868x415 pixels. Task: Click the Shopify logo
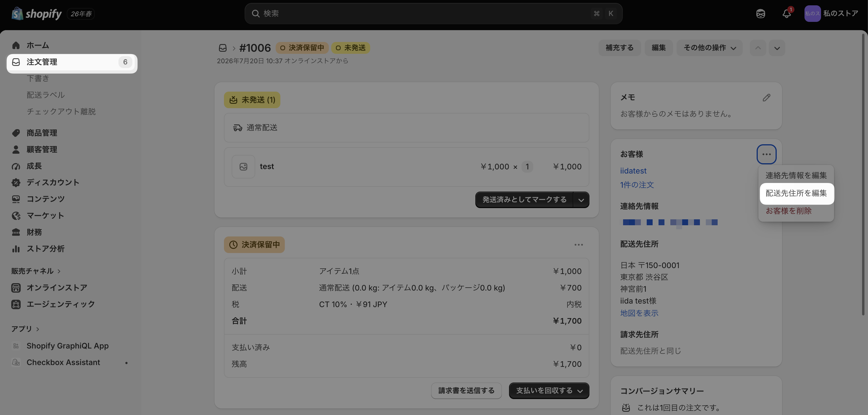coord(36,14)
